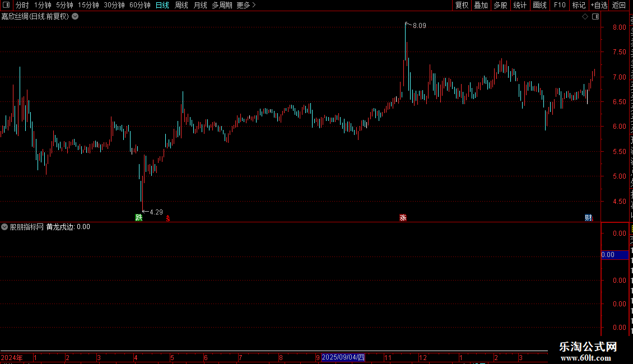This screenshot has width=633, height=364.
Task: Select the 15分钟 period
Action: [x=89, y=5]
